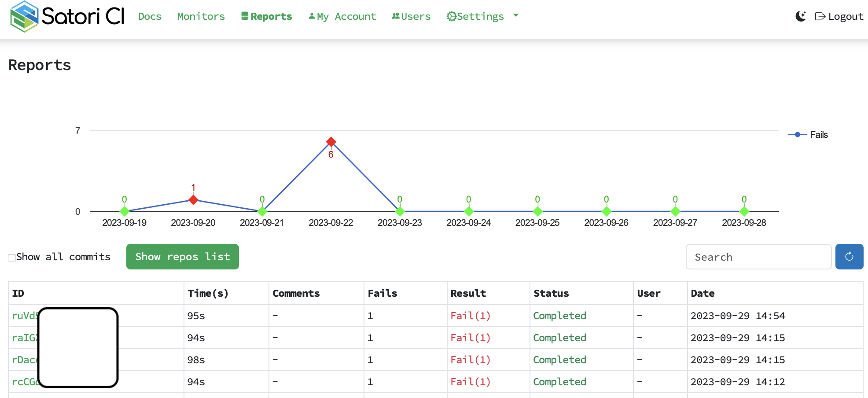Viewport: 868px width, 398px height.
Task: Open My Account page
Action: 342,16
